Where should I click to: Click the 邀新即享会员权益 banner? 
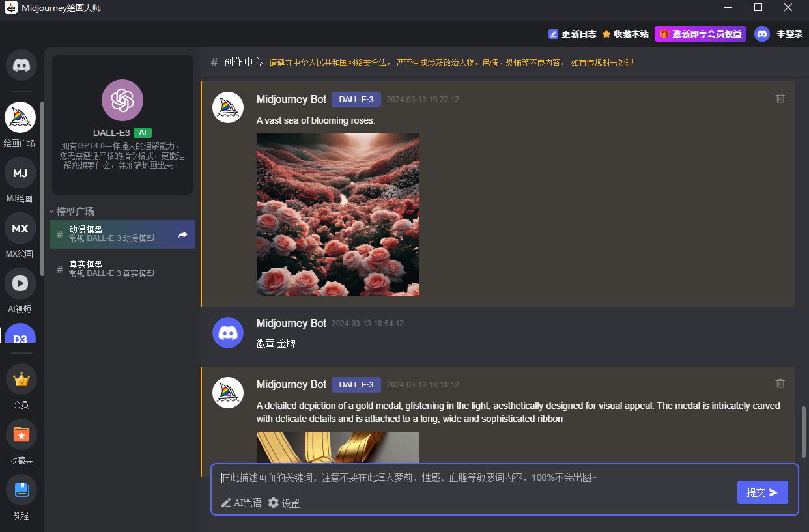(x=700, y=33)
